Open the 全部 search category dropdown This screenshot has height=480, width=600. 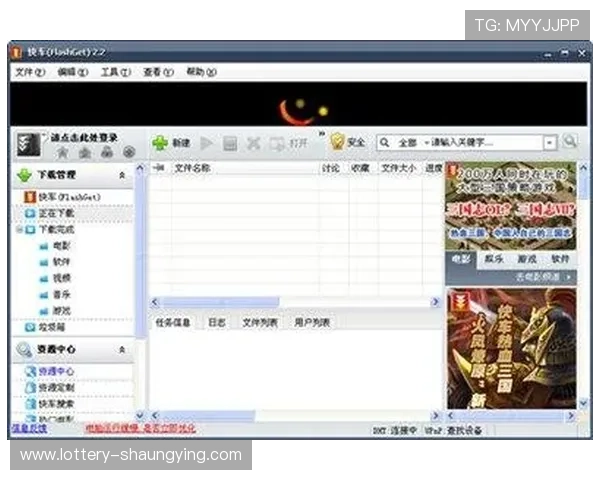click(x=412, y=143)
